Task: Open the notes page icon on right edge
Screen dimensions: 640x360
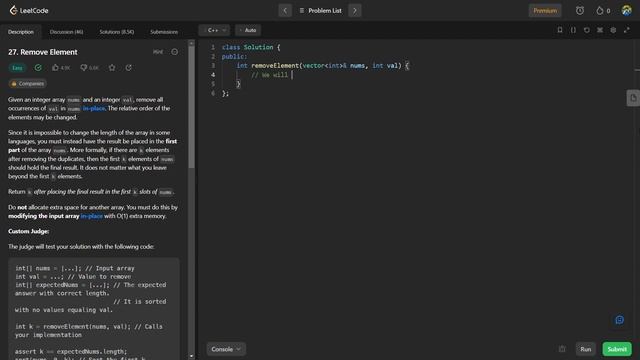Action: (633, 98)
